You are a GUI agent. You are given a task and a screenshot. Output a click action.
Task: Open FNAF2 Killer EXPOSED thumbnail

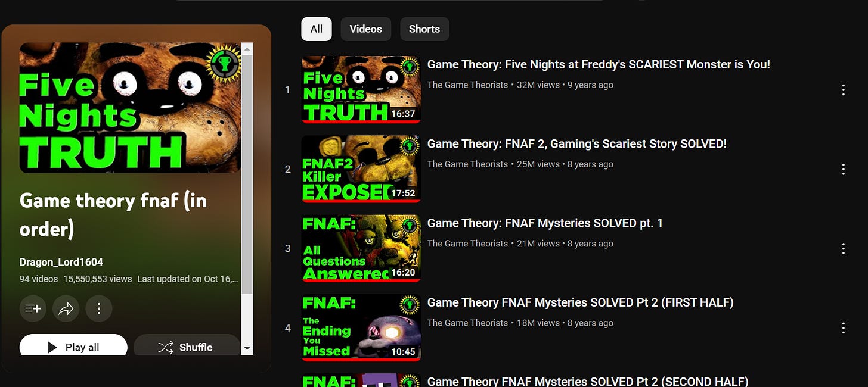coord(361,169)
